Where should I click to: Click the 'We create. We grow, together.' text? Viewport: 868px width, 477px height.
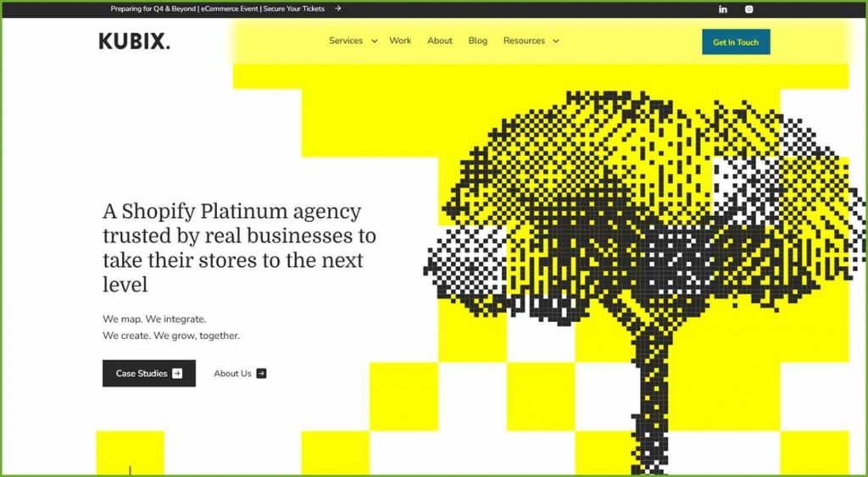click(171, 336)
